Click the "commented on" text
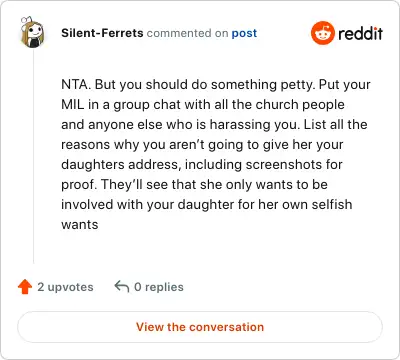The height and width of the screenshot is (360, 400). tap(187, 33)
